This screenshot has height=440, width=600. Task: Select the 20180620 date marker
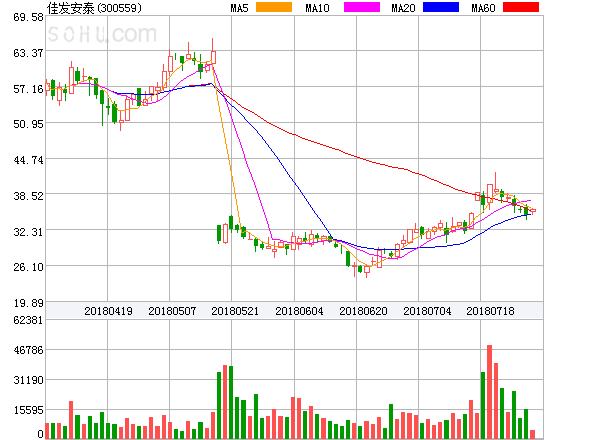(363, 311)
